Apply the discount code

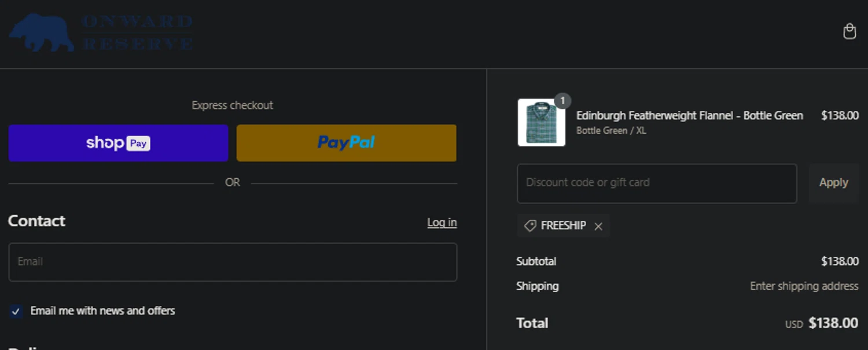point(833,183)
